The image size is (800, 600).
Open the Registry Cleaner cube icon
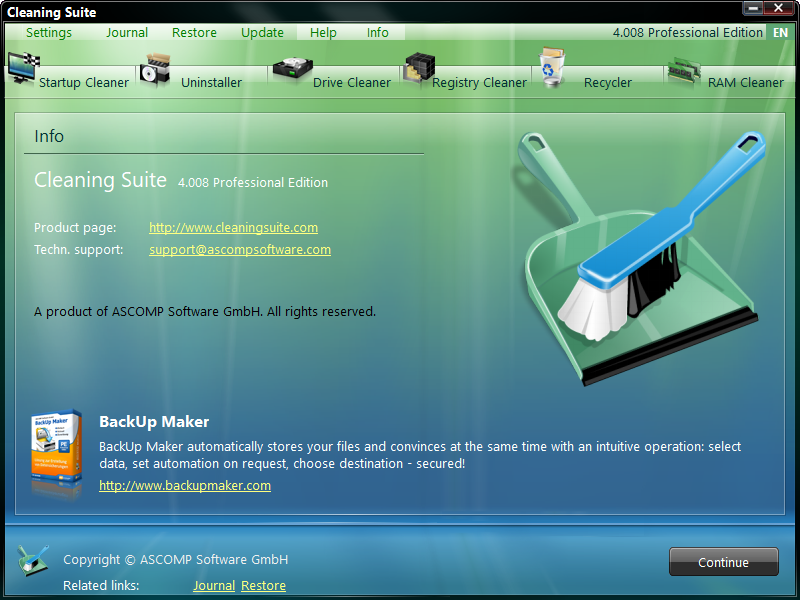419,68
